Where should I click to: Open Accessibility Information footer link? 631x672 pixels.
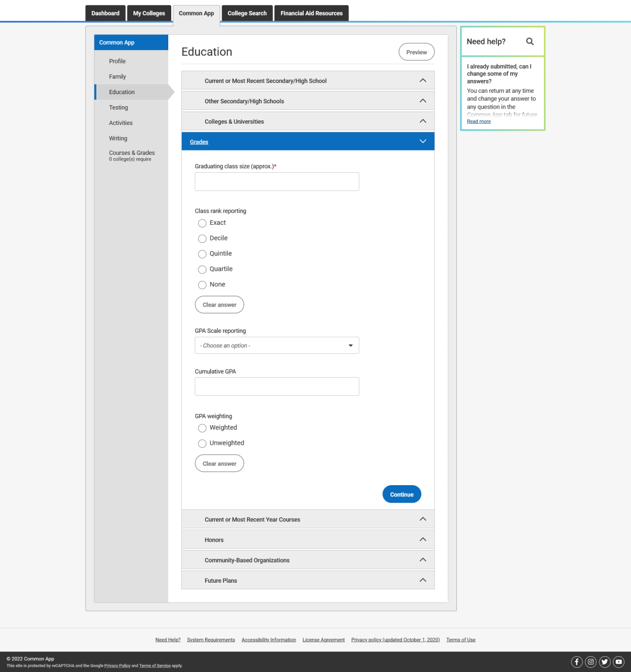pyautogui.click(x=269, y=640)
